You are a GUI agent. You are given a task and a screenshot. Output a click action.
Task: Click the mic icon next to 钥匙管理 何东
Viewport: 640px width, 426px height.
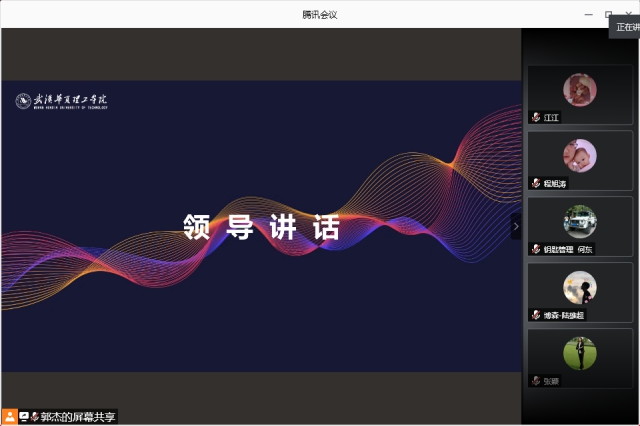pos(536,249)
